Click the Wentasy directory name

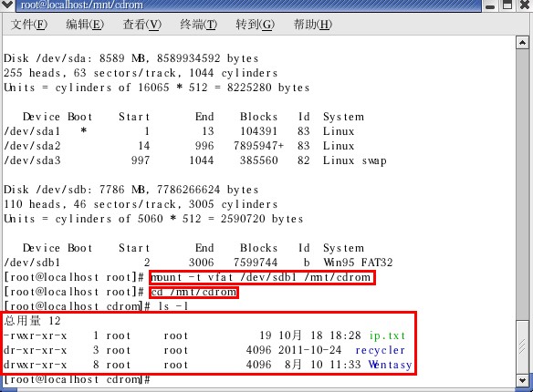(391, 365)
